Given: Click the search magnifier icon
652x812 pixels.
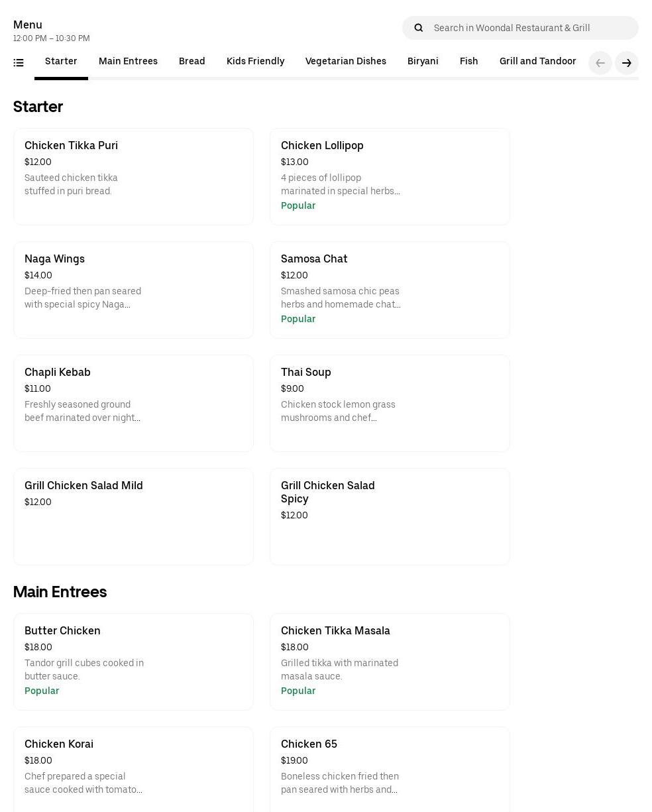Looking at the screenshot, I should (x=419, y=28).
